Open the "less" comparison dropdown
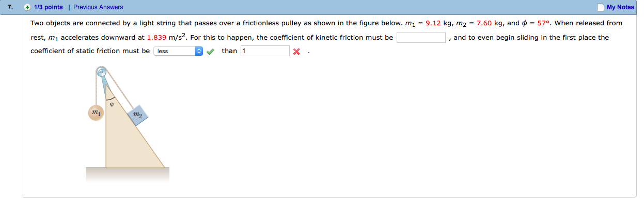This screenshot has width=644, height=213. (175, 51)
